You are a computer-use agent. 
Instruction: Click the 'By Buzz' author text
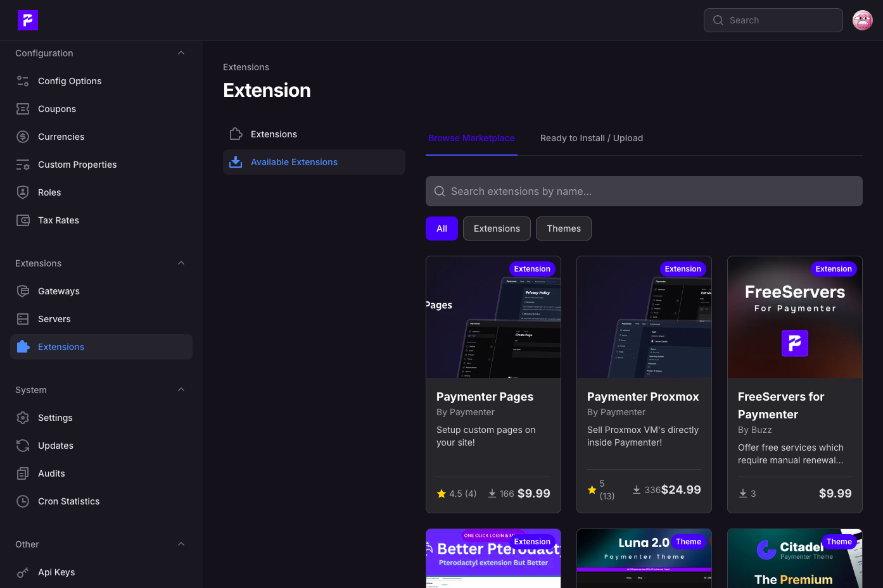(x=755, y=430)
